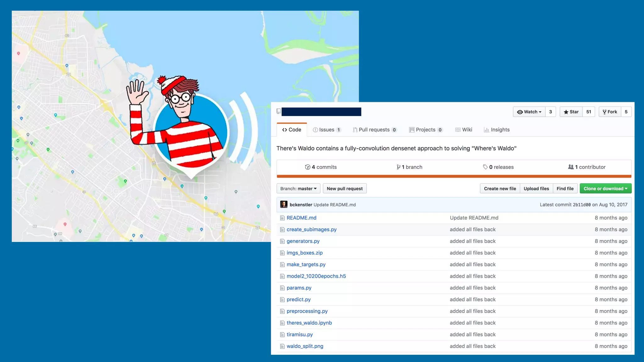This screenshot has height=362, width=644.
Task: Click New pull request button
Action: tap(345, 189)
